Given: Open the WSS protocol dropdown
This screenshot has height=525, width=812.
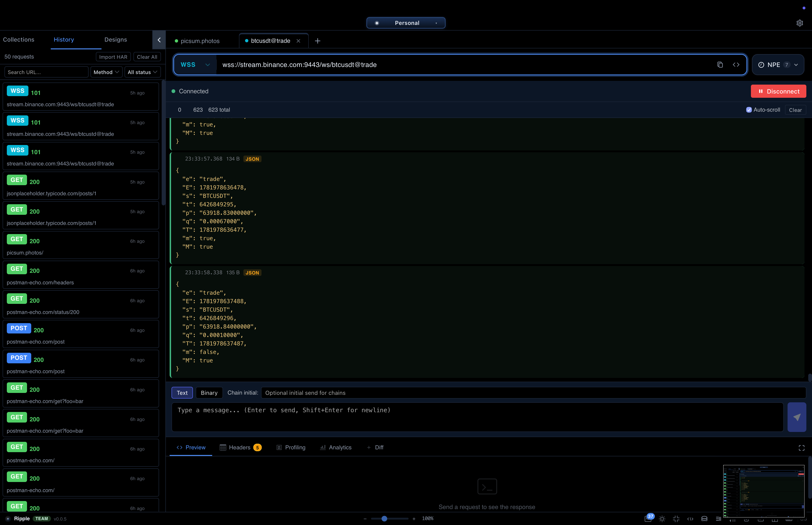Looking at the screenshot, I should point(195,65).
